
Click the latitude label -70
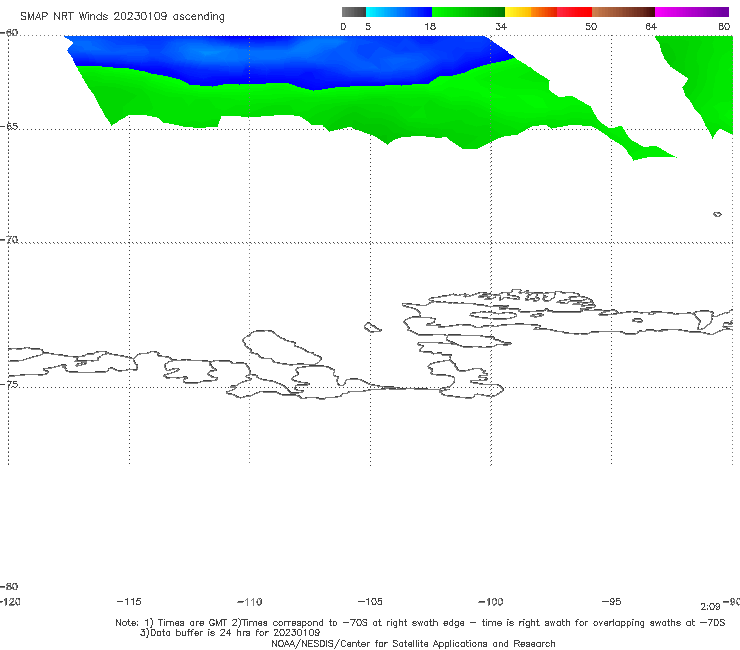click(9, 240)
